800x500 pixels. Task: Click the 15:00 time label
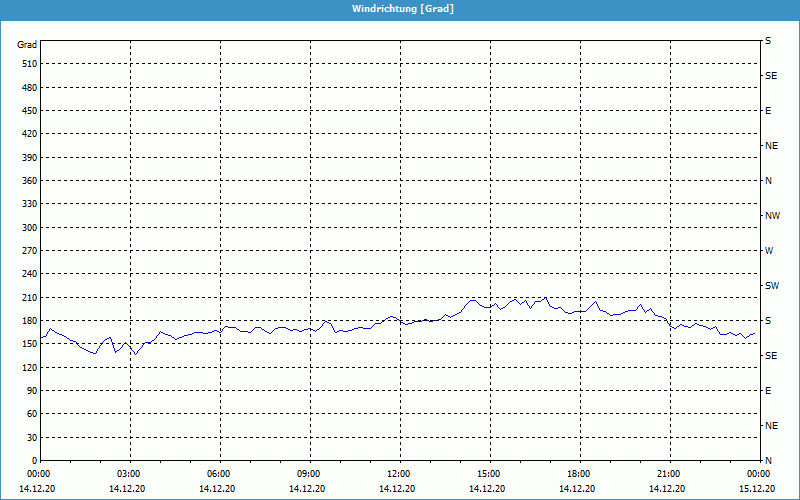tap(489, 474)
